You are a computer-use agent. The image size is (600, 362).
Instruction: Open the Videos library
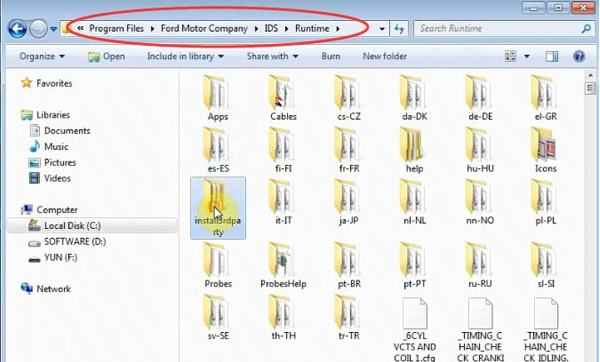pos(50,178)
